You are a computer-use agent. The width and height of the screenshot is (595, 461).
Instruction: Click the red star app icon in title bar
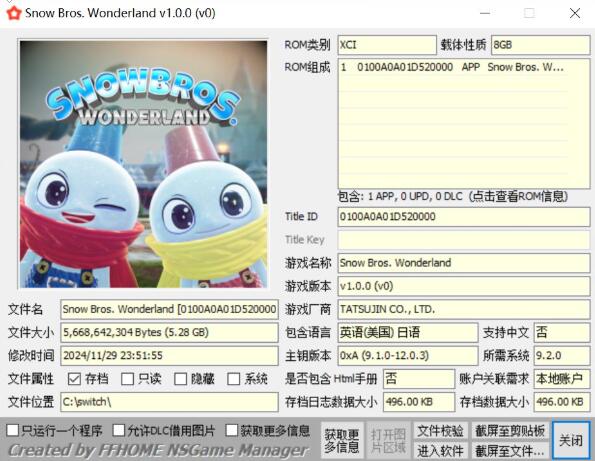[x=14, y=13]
